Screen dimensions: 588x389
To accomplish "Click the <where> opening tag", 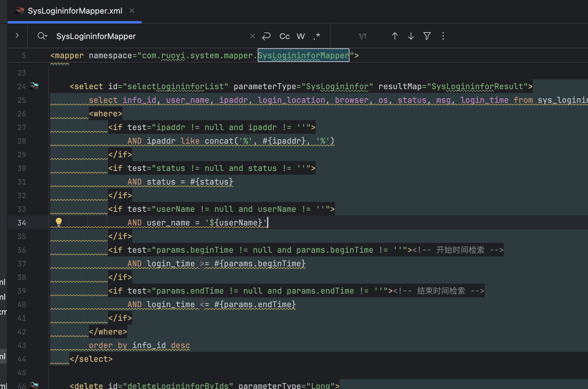I will coord(106,114).
